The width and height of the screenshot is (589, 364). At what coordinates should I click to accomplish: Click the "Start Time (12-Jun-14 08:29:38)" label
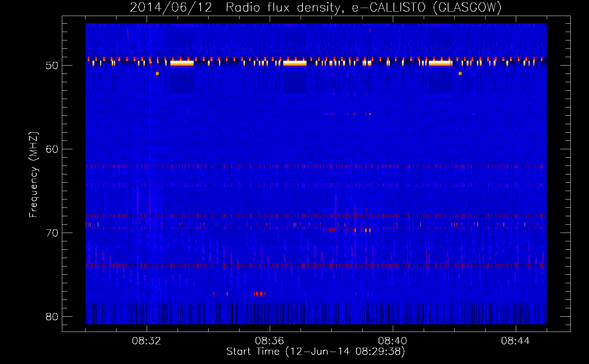(316, 352)
